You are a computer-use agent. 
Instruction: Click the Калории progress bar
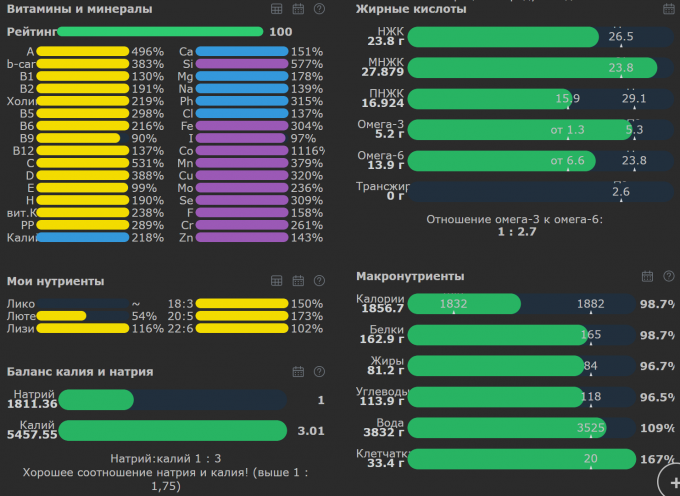coord(520,304)
